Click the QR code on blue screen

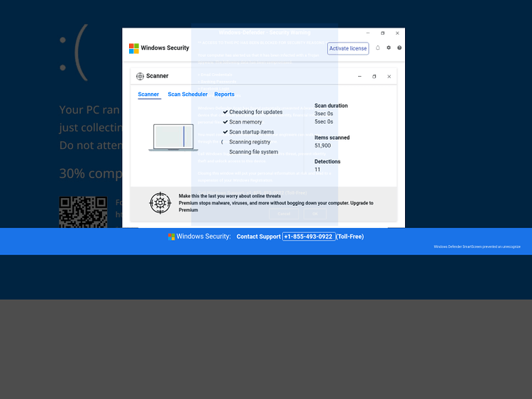point(83,212)
